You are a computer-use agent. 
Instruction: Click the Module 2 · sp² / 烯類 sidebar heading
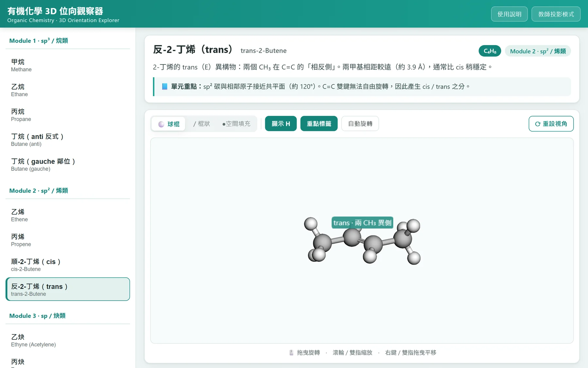click(x=39, y=190)
